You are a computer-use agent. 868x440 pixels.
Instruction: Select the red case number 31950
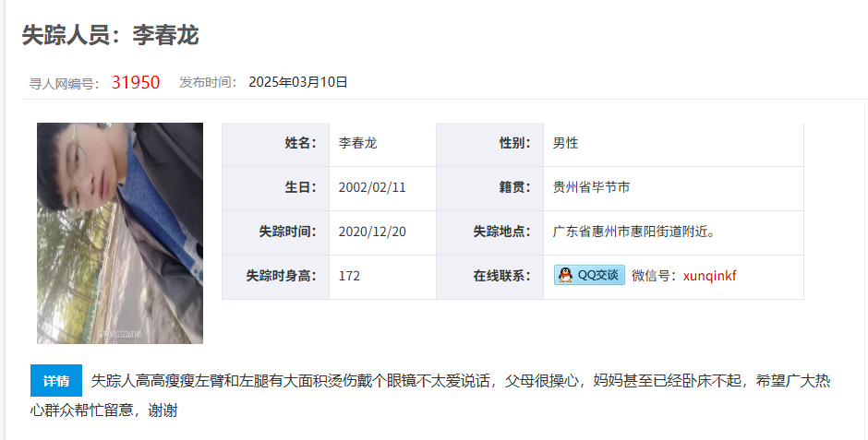coord(136,82)
